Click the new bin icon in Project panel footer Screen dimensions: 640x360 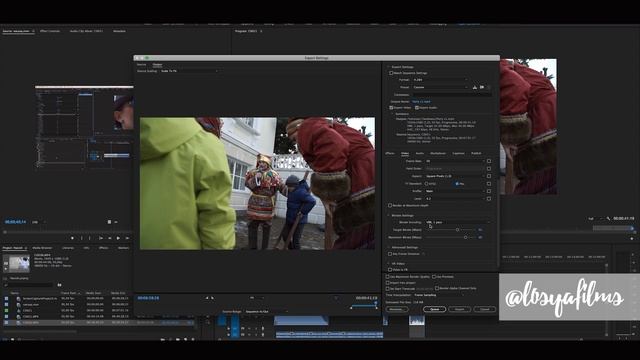(178, 339)
